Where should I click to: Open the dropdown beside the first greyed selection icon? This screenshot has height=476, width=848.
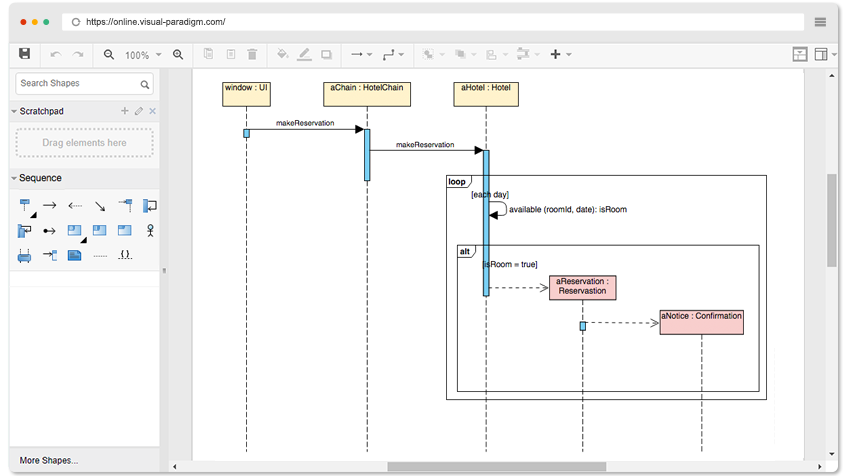point(442,55)
